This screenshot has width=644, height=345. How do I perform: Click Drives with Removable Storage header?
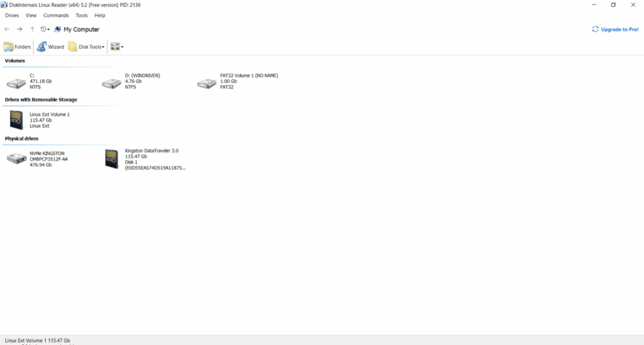coord(41,99)
